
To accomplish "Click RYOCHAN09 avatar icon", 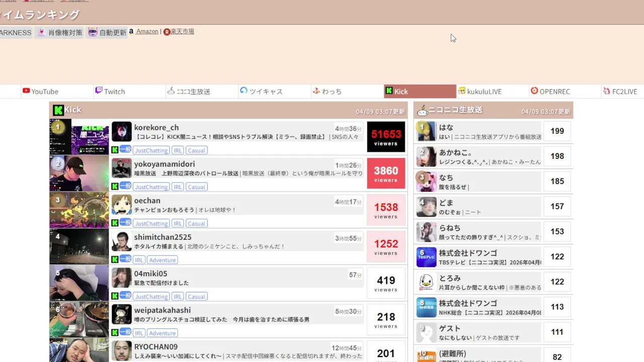I will point(121,351).
